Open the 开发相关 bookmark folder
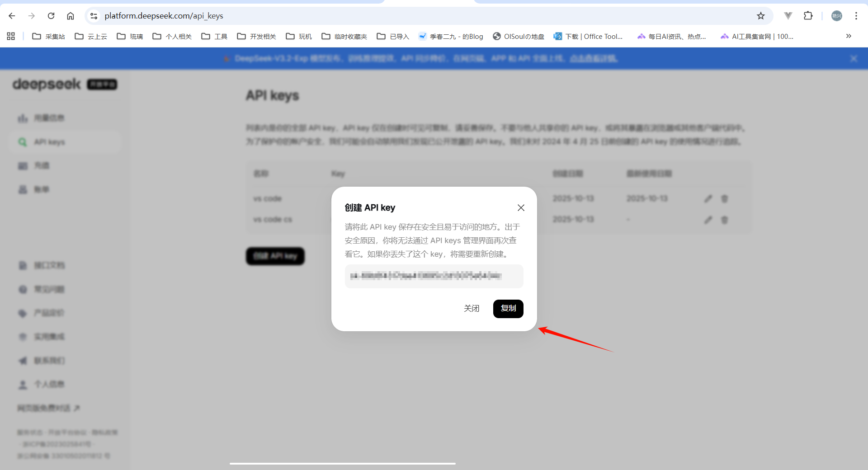 pos(256,36)
